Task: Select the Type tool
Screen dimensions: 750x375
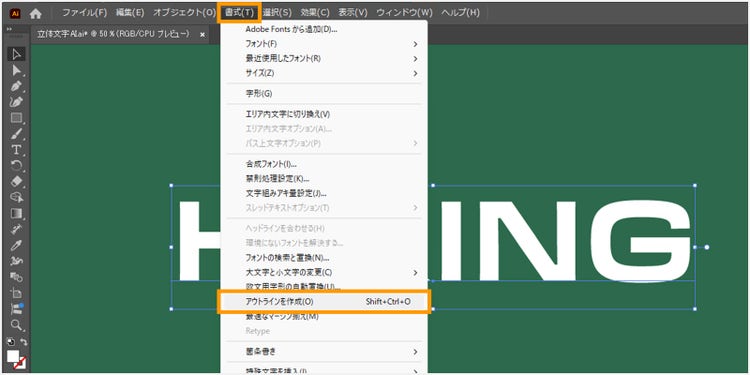Action: click(17, 150)
